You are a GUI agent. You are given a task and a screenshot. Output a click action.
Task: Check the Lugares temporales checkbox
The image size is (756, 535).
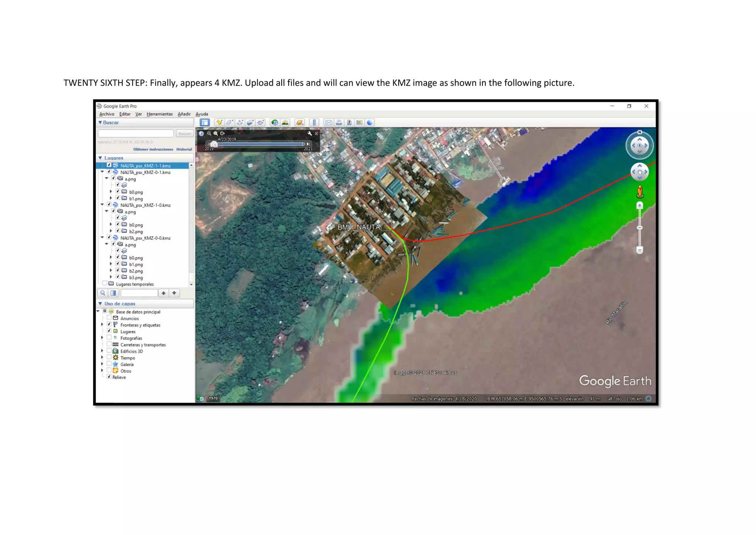[105, 284]
